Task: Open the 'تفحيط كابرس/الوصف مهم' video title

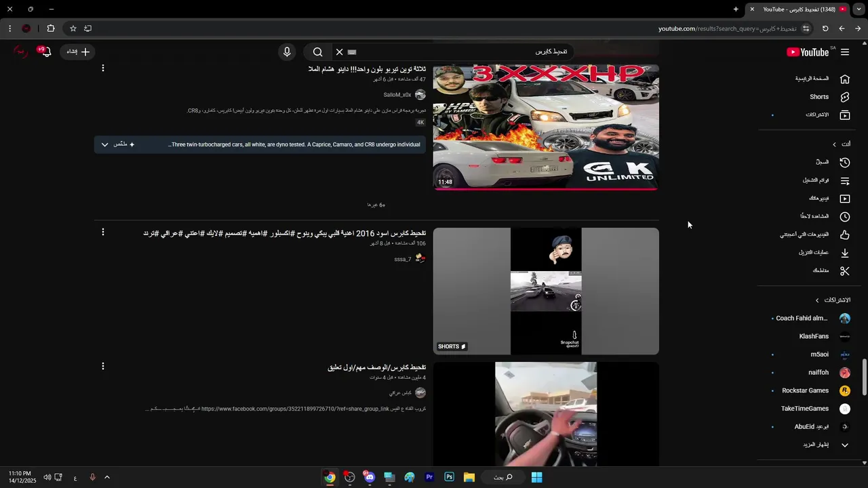Action: 377,367
